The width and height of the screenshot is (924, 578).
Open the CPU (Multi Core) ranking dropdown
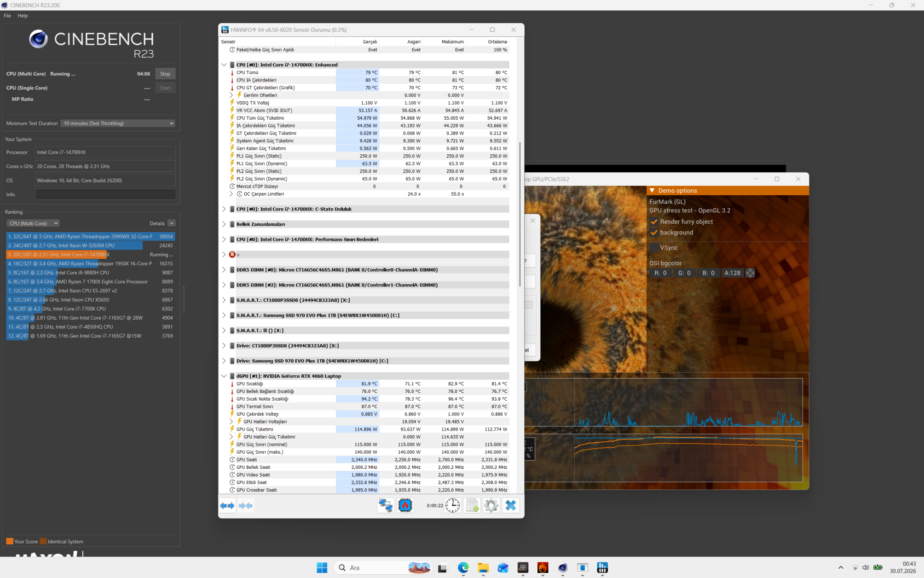[x=33, y=223]
